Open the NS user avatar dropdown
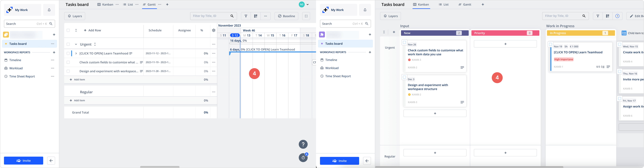 coord(304,4)
